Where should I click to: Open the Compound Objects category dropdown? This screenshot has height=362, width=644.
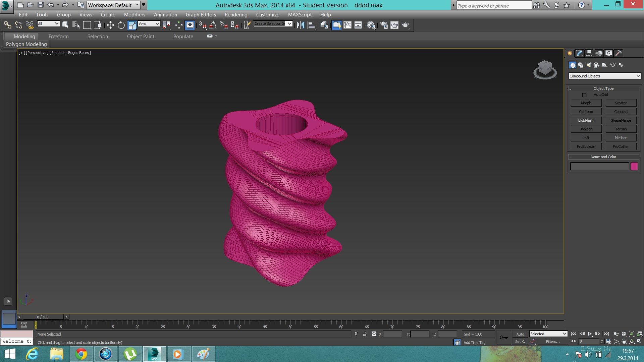[x=604, y=76]
